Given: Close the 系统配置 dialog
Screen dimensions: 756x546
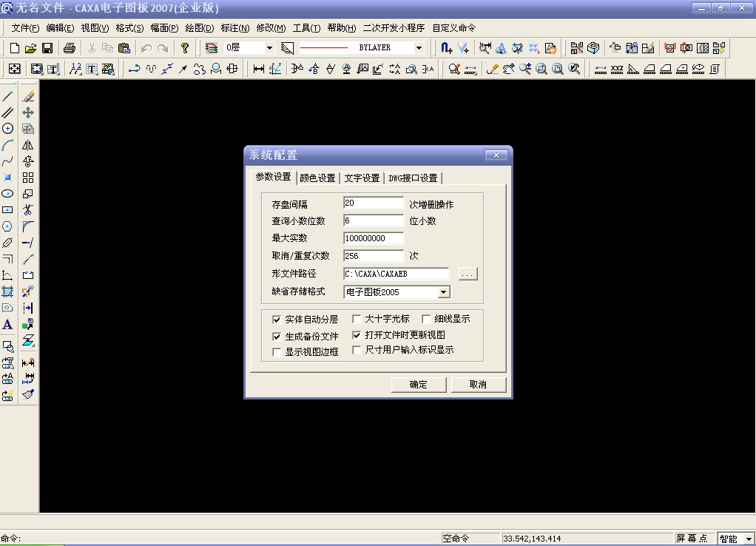Looking at the screenshot, I should click(496, 155).
